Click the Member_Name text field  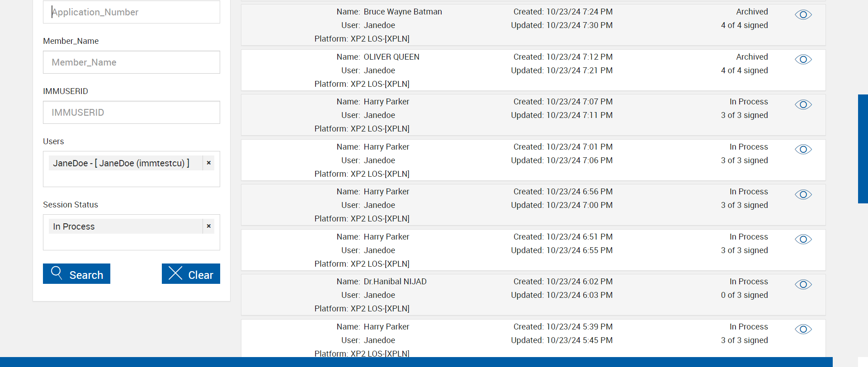(x=131, y=62)
